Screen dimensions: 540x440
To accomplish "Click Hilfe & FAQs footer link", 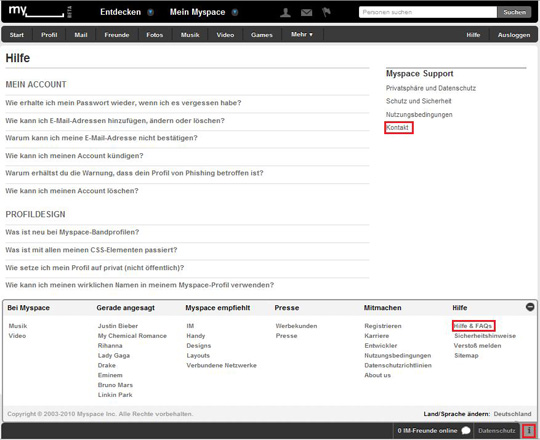I will [x=473, y=326].
